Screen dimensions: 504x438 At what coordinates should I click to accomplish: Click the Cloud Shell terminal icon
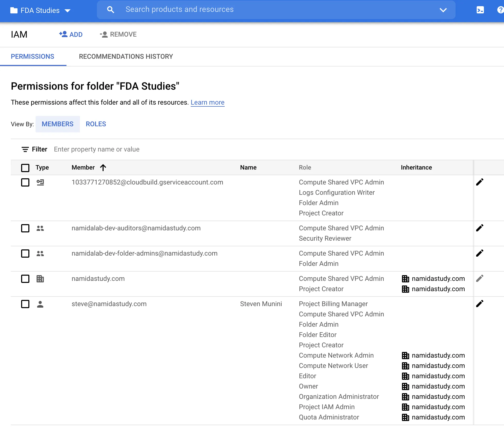(x=480, y=10)
